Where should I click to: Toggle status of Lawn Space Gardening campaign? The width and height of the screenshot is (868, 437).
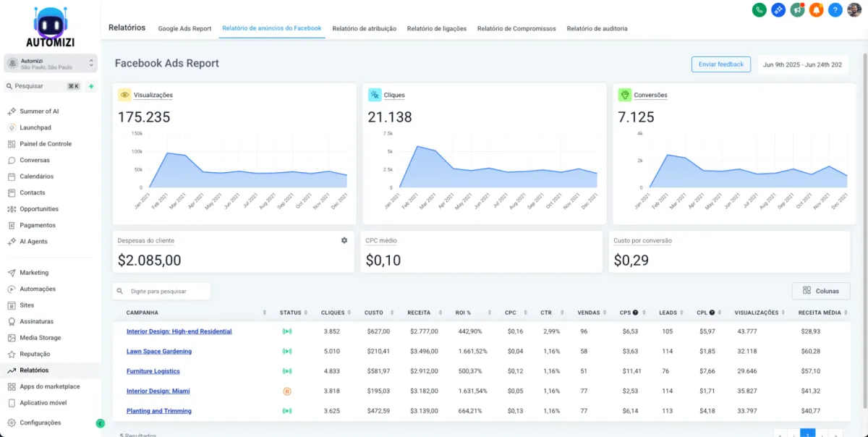(287, 351)
